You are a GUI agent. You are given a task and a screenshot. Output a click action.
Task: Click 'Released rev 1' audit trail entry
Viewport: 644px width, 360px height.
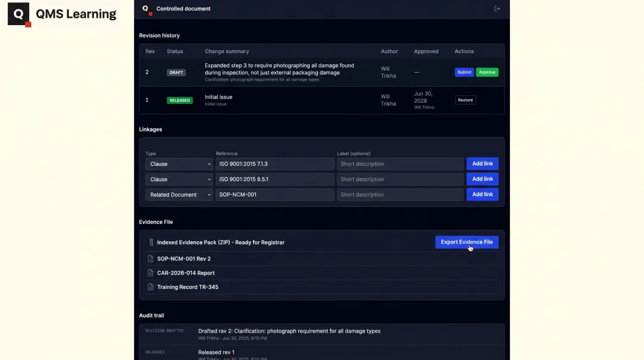click(216, 352)
